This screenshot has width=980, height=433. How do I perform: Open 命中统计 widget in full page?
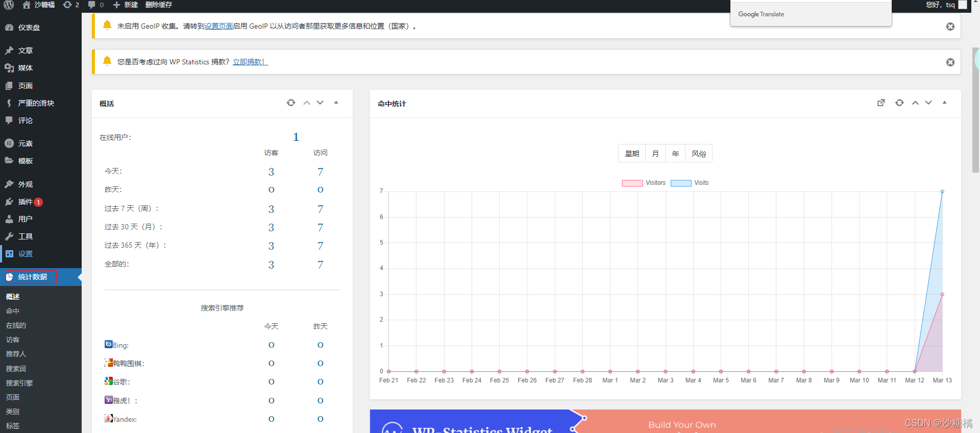pos(881,103)
